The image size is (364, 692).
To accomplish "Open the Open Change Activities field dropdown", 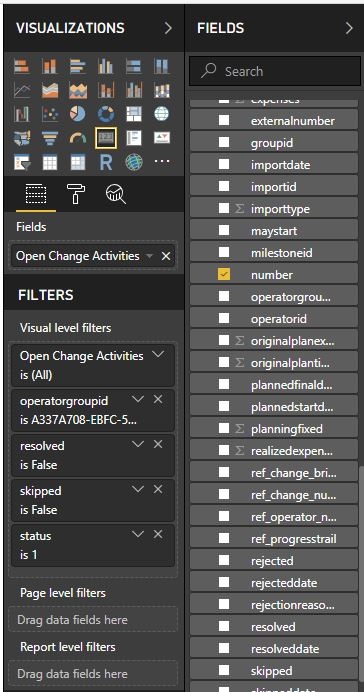I will pos(150,256).
